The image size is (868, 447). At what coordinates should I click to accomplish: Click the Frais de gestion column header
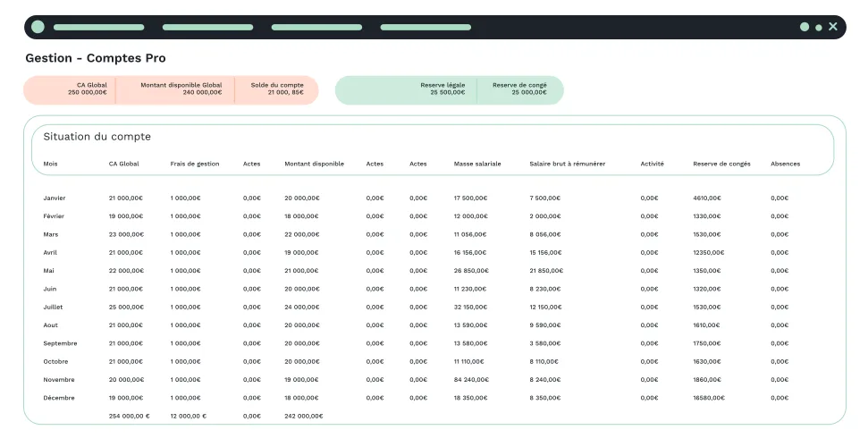[195, 164]
